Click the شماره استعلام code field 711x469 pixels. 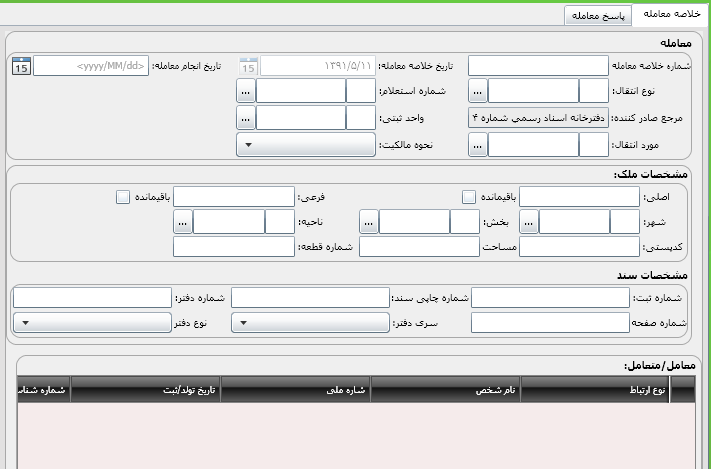pyautogui.click(x=361, y=91)
